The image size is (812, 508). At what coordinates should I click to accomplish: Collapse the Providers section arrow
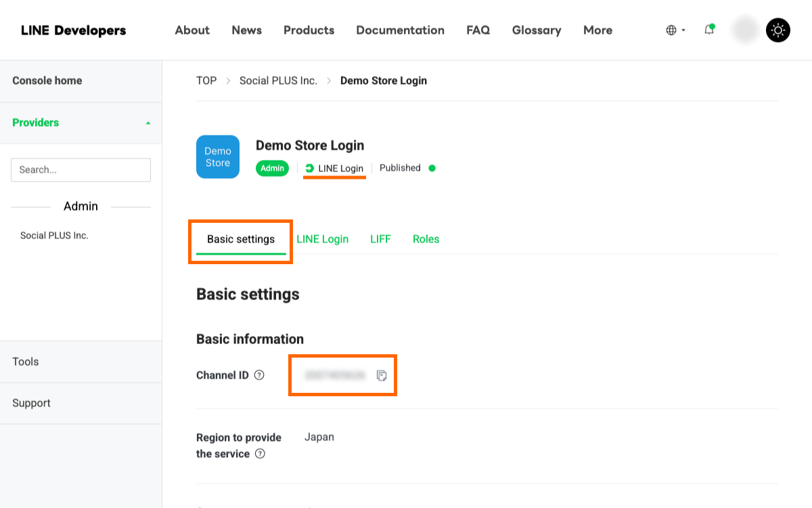point(148,123)
